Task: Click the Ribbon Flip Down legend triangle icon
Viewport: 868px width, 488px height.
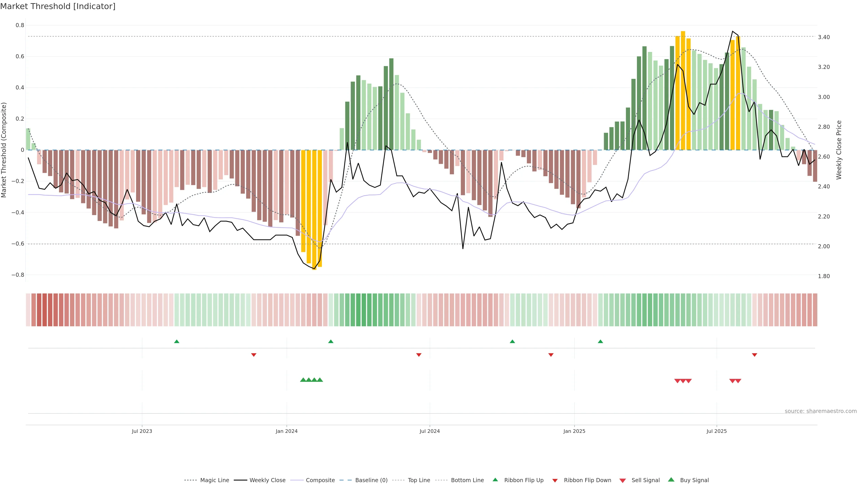Action: click(555, 481)
